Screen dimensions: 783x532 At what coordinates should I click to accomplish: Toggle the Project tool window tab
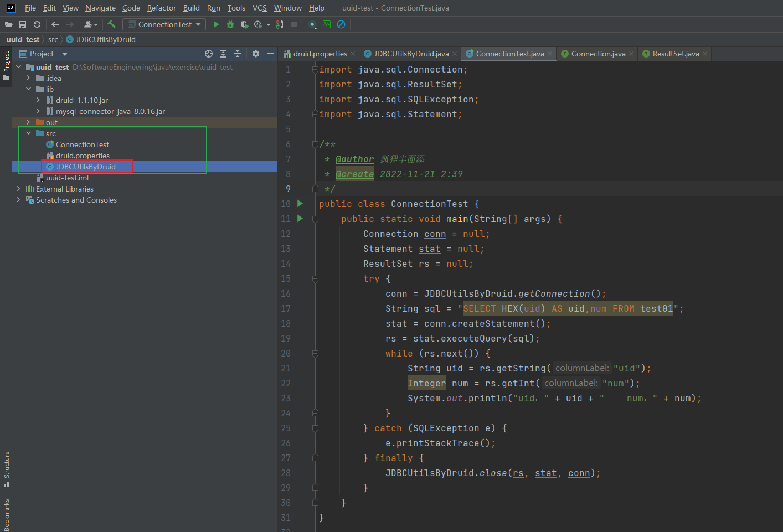click(x=6, y=65)
